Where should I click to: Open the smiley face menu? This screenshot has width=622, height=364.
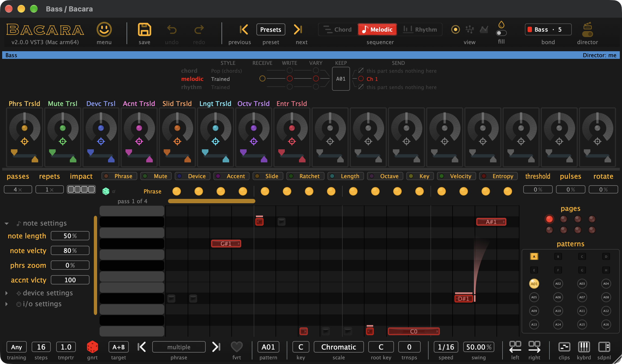pos(104,30)
